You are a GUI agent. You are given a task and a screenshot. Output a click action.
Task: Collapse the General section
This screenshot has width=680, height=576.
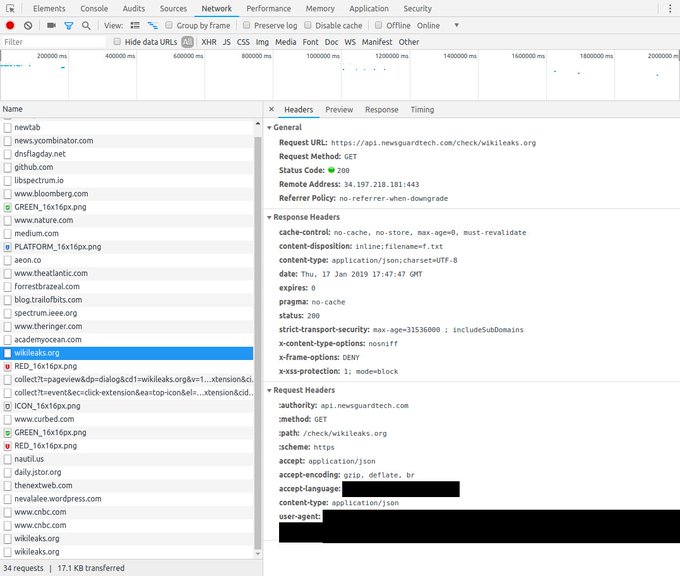point(269,128)
